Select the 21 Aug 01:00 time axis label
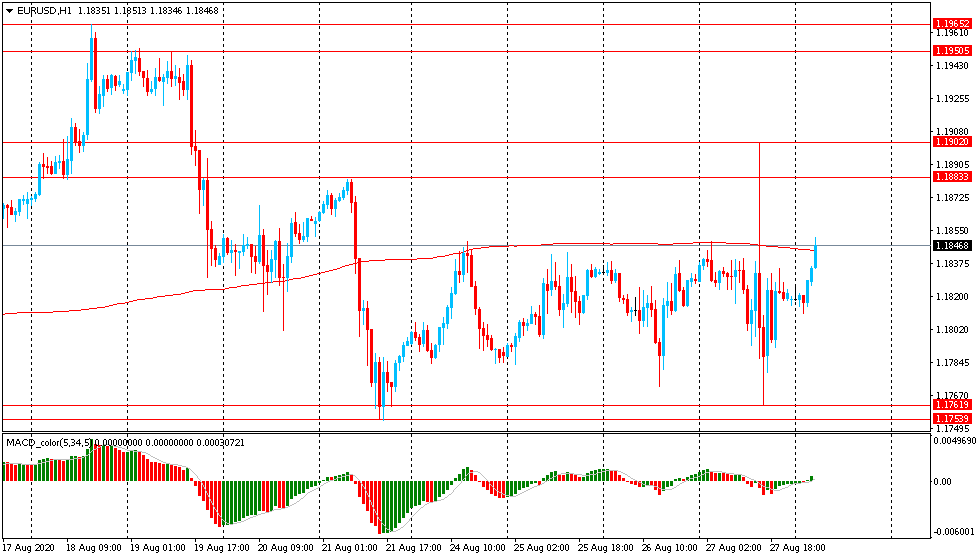 tap(349, 548)
